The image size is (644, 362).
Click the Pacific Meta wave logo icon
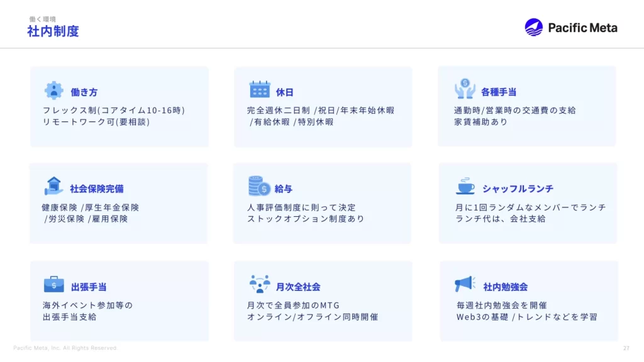533,27
